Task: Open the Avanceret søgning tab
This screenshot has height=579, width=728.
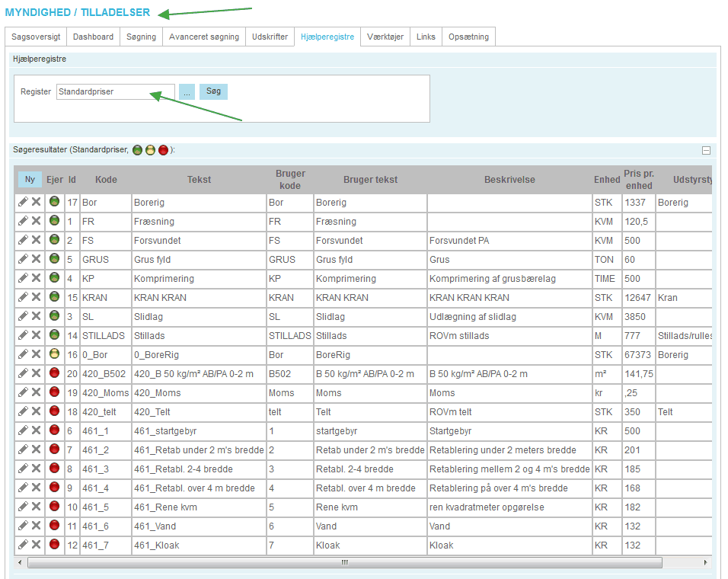Action: pos(203,37)
